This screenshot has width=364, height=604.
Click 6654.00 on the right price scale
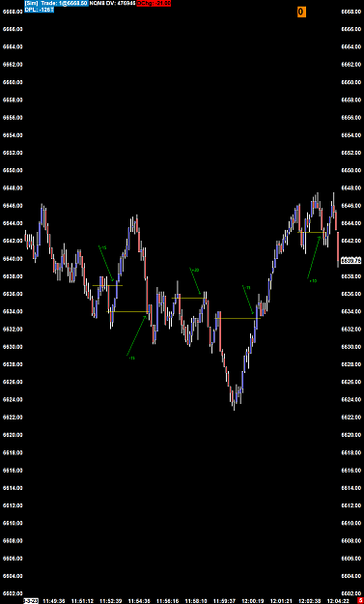351,135
